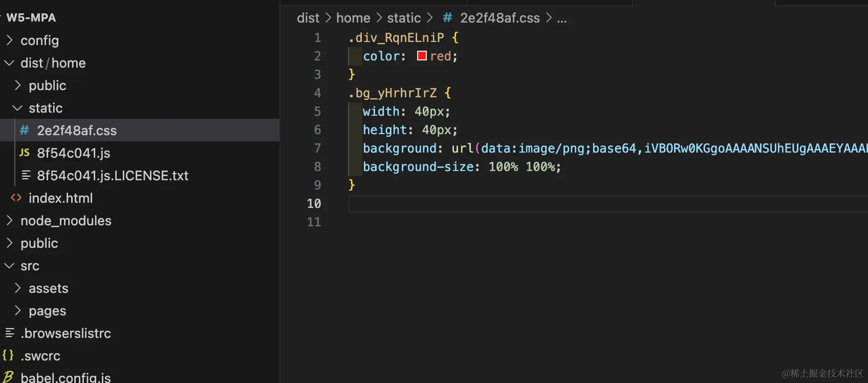Click the 'red' color value text
This screenshot has width=868, height=383.
point(441,56)
